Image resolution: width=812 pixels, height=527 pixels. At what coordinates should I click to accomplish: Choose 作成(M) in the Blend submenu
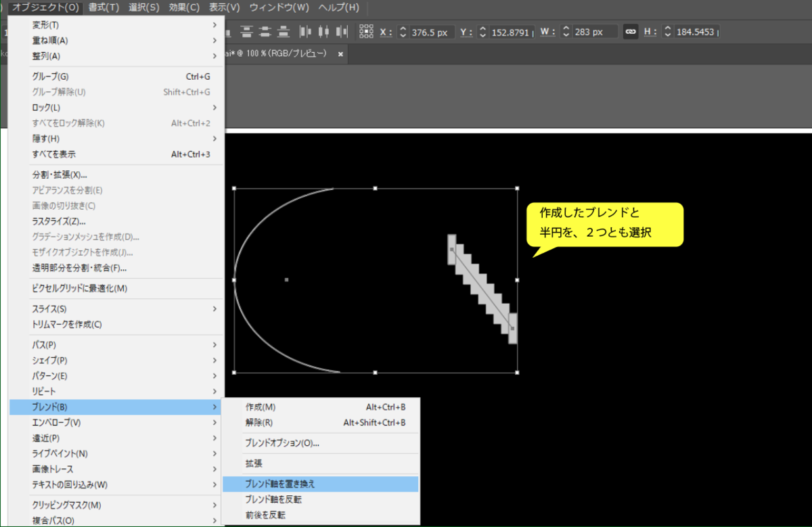pos(321,407)
